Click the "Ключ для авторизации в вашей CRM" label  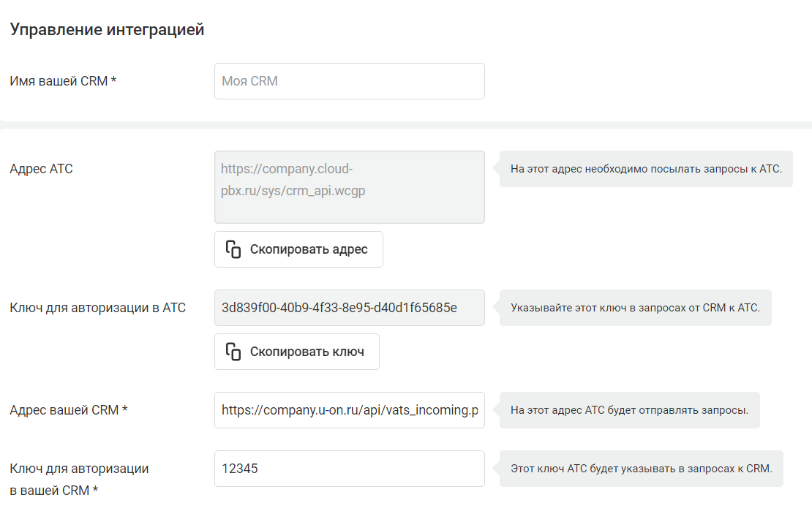(79, 479)
